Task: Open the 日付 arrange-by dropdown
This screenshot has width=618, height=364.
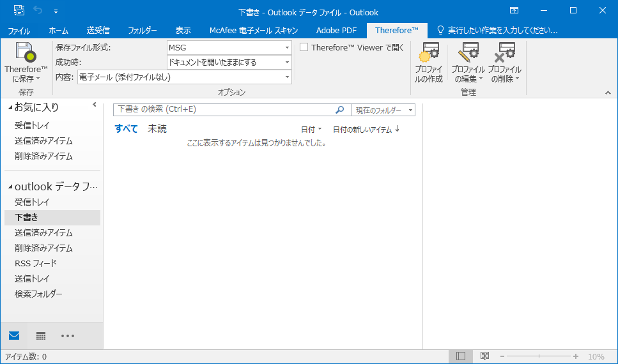Action: click(311, 129)
